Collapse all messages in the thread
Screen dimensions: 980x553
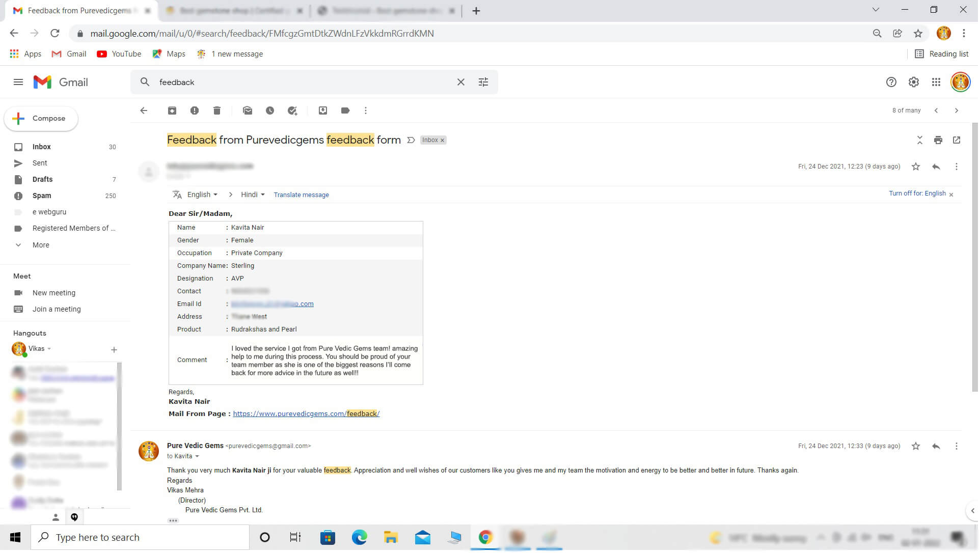pos(920,140)
